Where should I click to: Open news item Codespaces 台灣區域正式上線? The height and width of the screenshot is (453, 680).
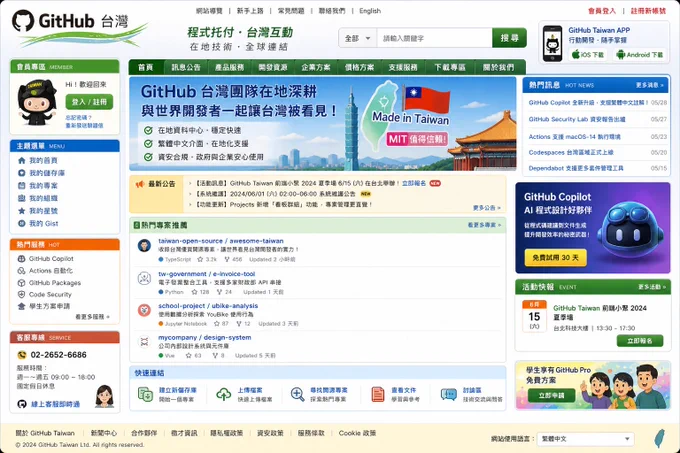point(571,153)
